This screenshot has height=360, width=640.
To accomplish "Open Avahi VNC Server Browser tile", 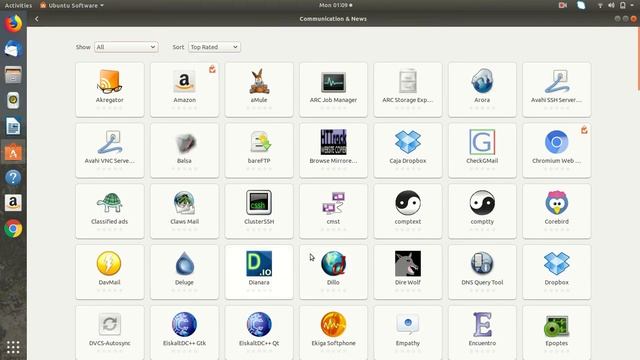I will coord(110,151).
